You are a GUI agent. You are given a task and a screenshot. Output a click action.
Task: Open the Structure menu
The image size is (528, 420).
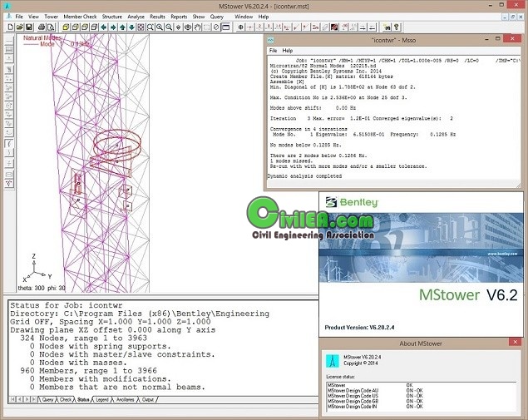[112, 17]
